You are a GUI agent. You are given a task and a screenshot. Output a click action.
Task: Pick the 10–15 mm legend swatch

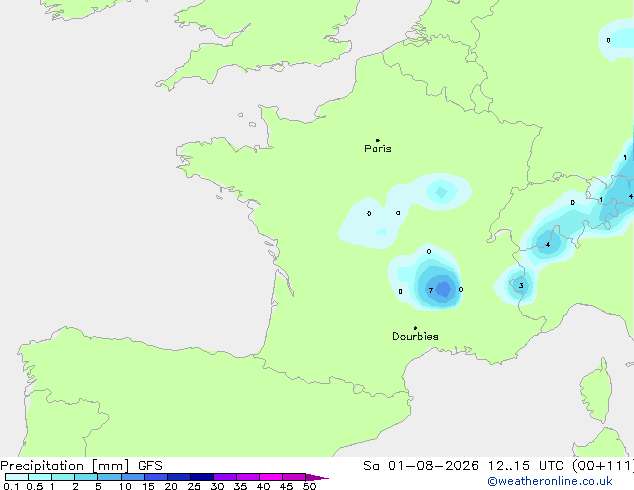click(x=133, y=477)
